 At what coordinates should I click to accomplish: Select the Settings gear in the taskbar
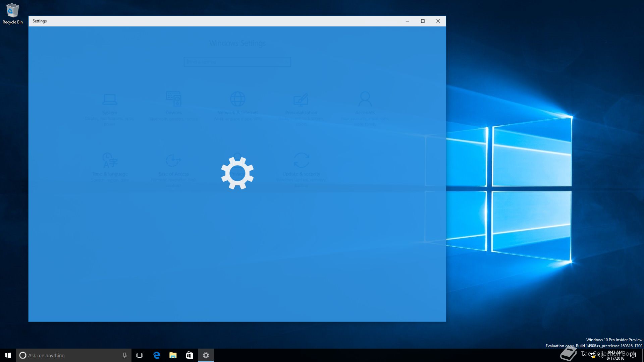(x=206, y=355)
